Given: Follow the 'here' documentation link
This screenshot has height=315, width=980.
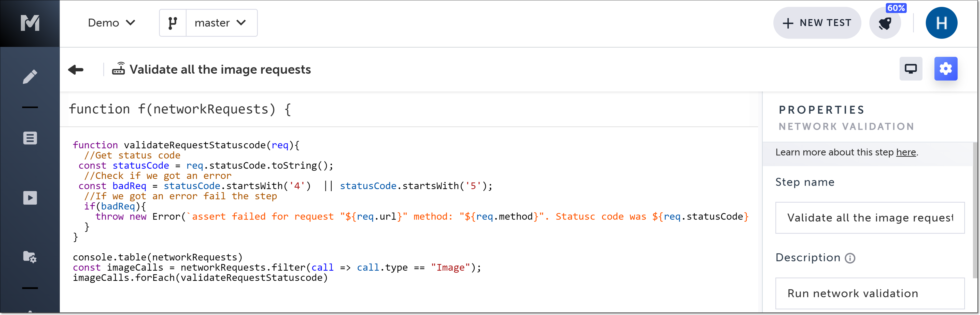Looking at the screenshot, I should pos(906,152).
